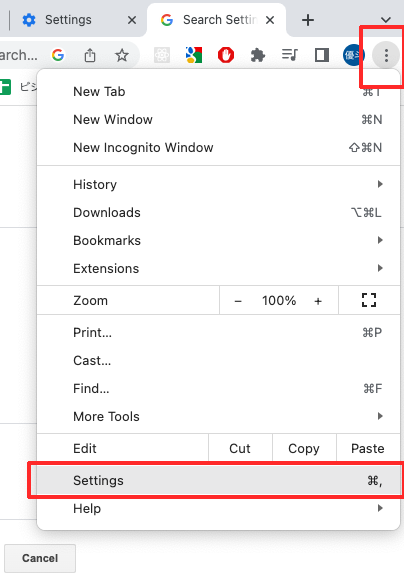Viewport: 404px width, 577px height.
Task: Click the blue profile avatar
Action: click(353, 56)
